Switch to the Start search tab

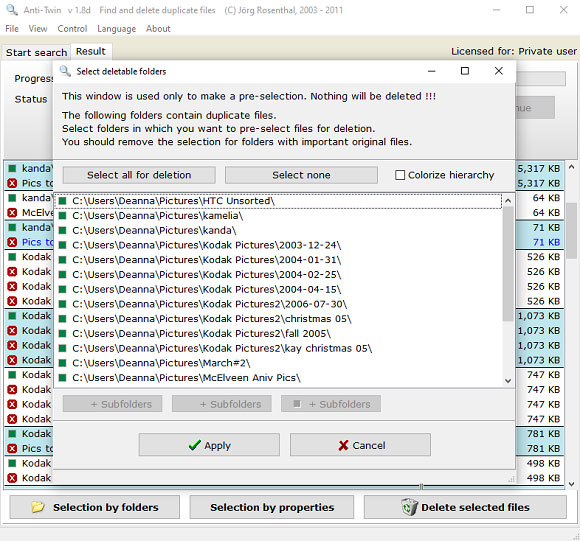point(36,53)
